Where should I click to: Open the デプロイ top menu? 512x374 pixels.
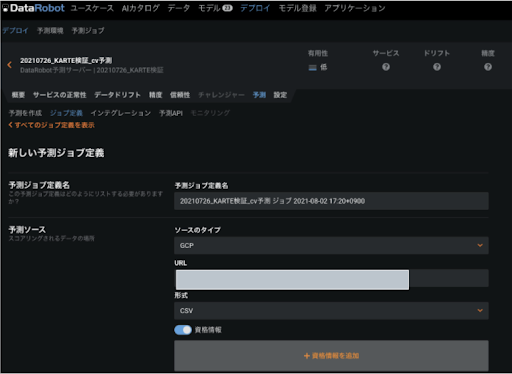coord(255,8)
